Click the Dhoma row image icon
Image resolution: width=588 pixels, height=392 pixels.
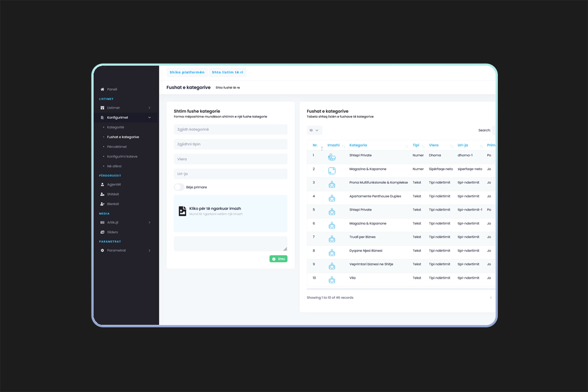pos(332,157)
